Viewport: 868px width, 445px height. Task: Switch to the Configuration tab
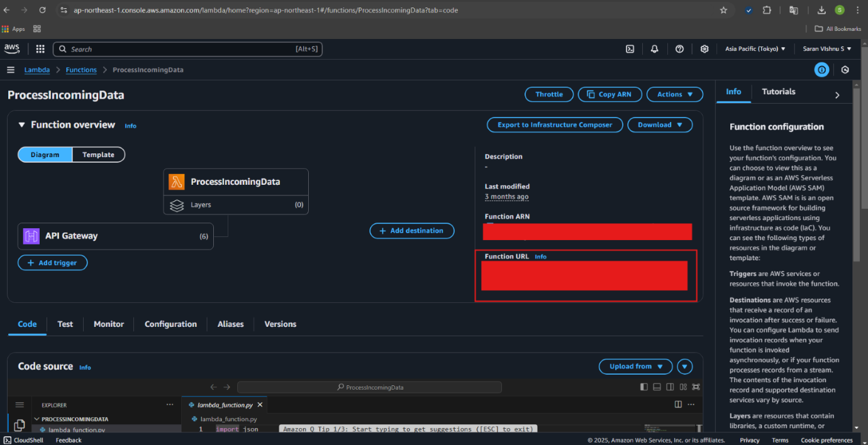pyautogui.click(x=170, y=324)
